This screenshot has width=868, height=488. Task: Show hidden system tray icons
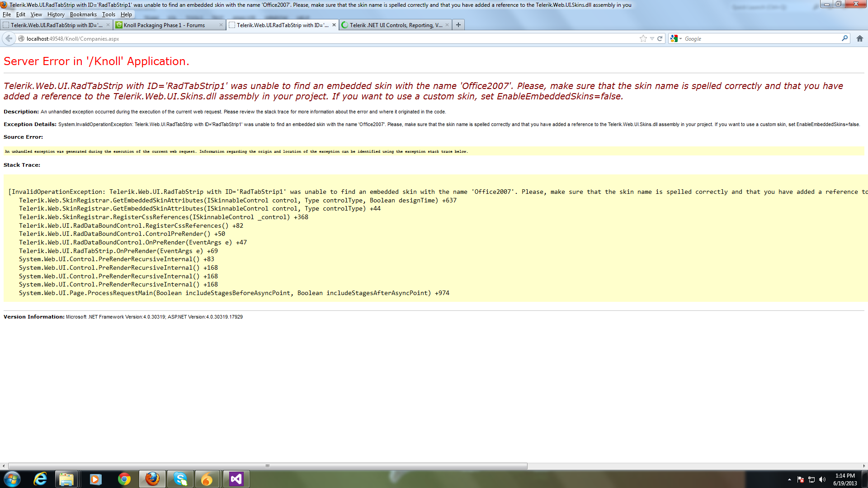tap(789, 479)
